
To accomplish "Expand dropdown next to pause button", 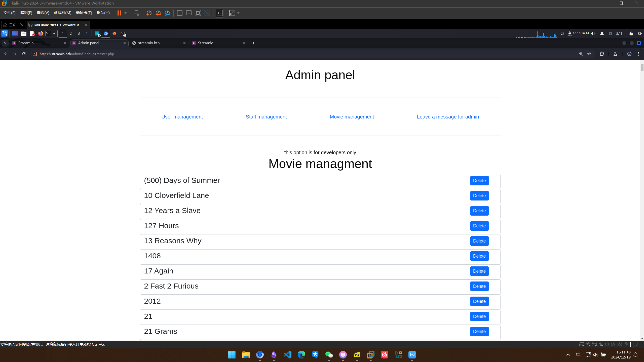I will (126, 13).
